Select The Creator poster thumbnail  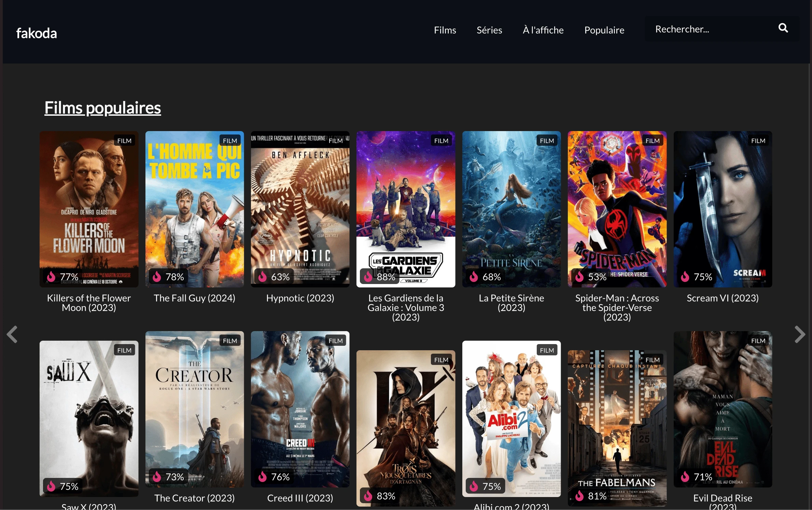click(x=194, y=409)
